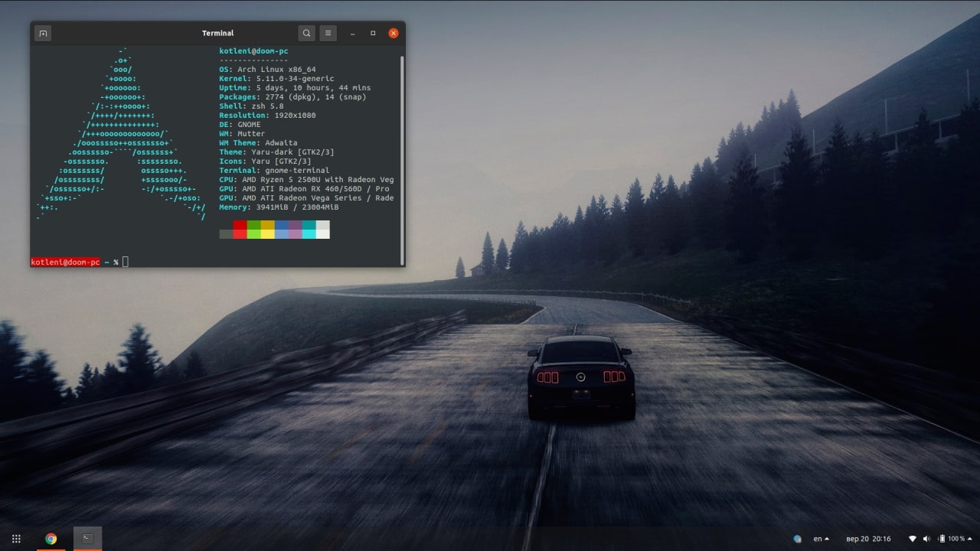Viewport: 980px width, 551px height.
Task: Click the cyan block in neofetch palette
Action: pyautogui.click(x=309, y=230)
